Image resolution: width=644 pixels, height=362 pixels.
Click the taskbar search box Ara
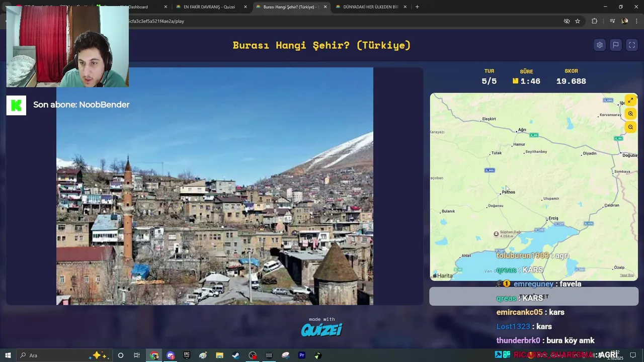(64, 355)
